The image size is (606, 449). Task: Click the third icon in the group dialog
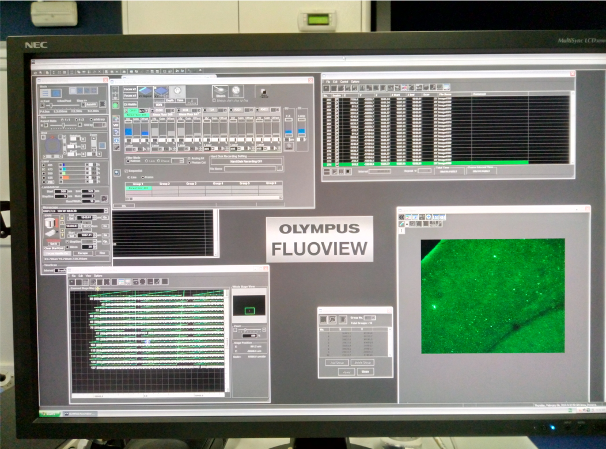pyautogui.click(x=342, y=319)
